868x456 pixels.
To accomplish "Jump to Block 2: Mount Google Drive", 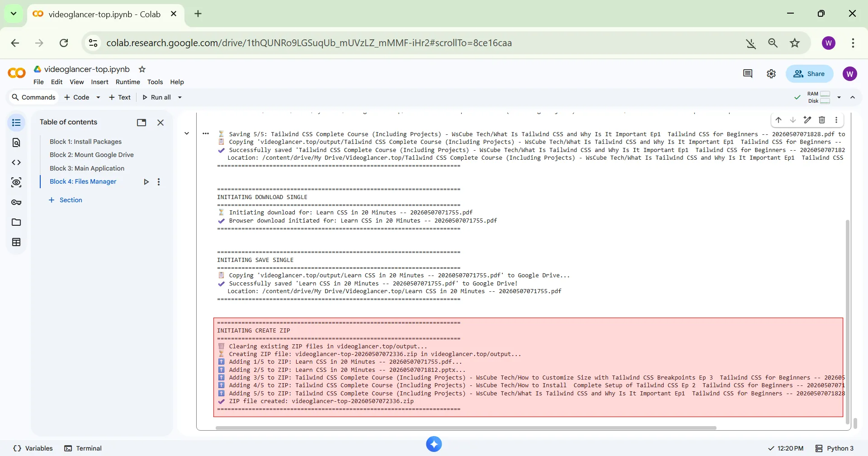I will tap(92, 155).
